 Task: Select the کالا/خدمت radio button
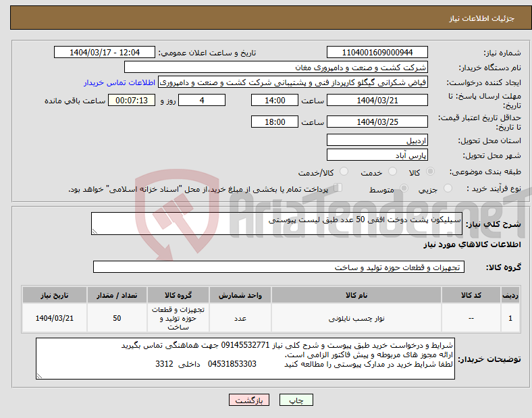coord(344,172)
